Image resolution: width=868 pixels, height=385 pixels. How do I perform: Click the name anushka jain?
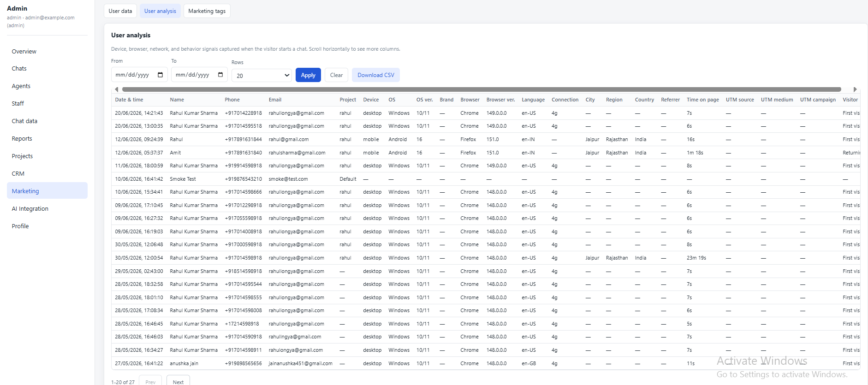[184, 363]
